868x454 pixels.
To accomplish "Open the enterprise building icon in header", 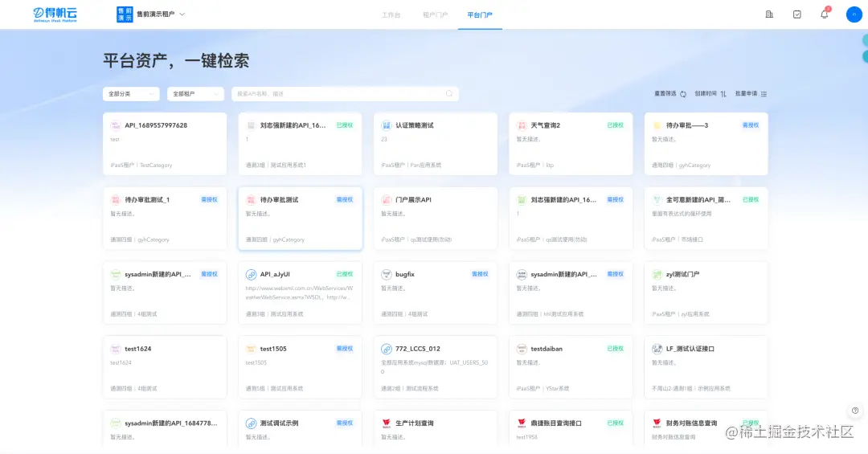I will (x=769, y=14).
